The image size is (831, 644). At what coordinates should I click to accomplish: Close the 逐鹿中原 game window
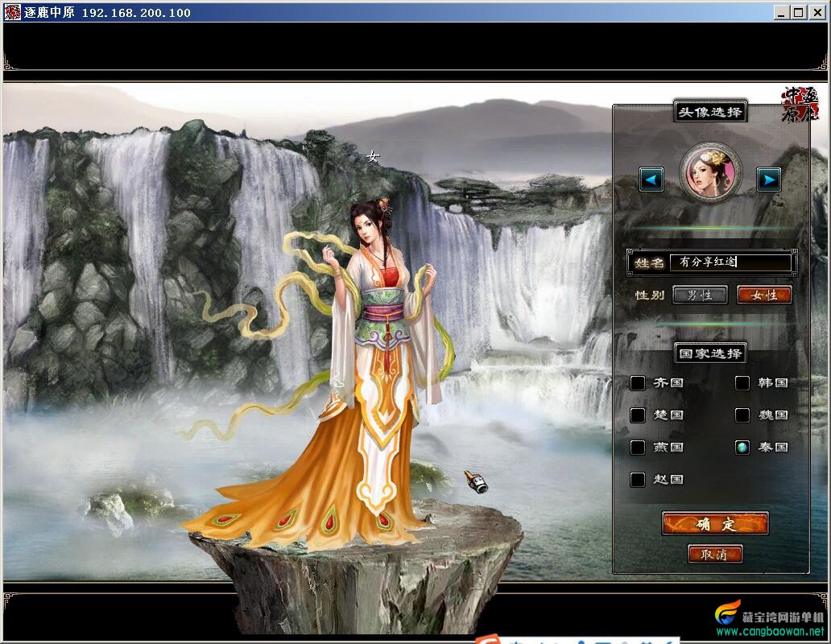tap(818, 12)
